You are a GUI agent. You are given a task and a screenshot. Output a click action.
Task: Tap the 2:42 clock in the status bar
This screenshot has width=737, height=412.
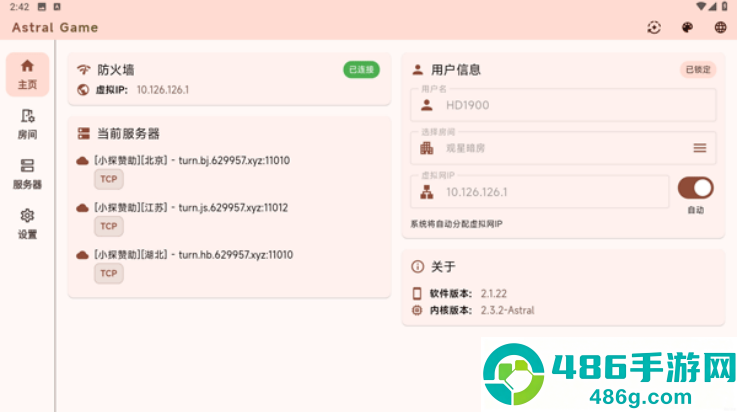coord(19,7)
